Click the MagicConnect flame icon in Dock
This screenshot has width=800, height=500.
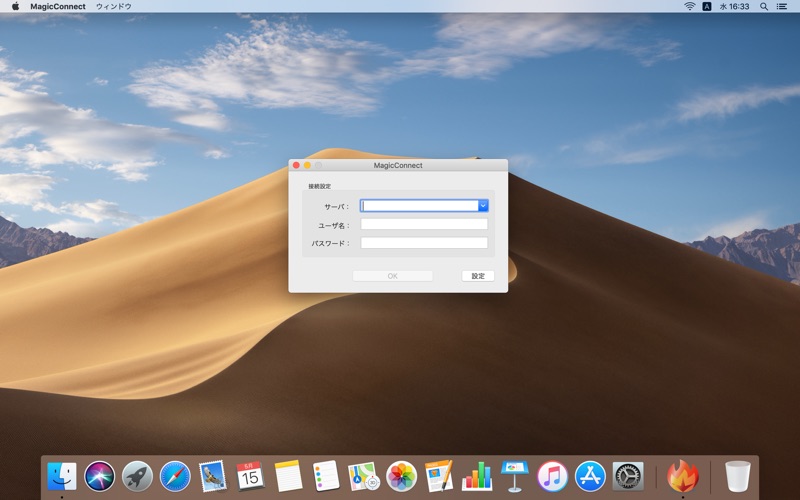point(683,476)
